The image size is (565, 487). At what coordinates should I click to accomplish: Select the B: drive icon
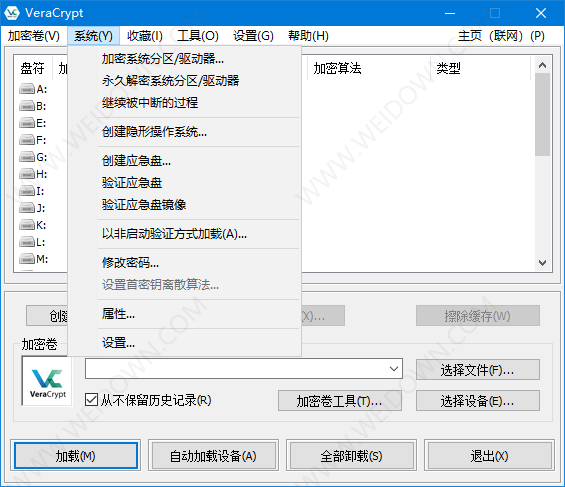(x=27, y=106)
